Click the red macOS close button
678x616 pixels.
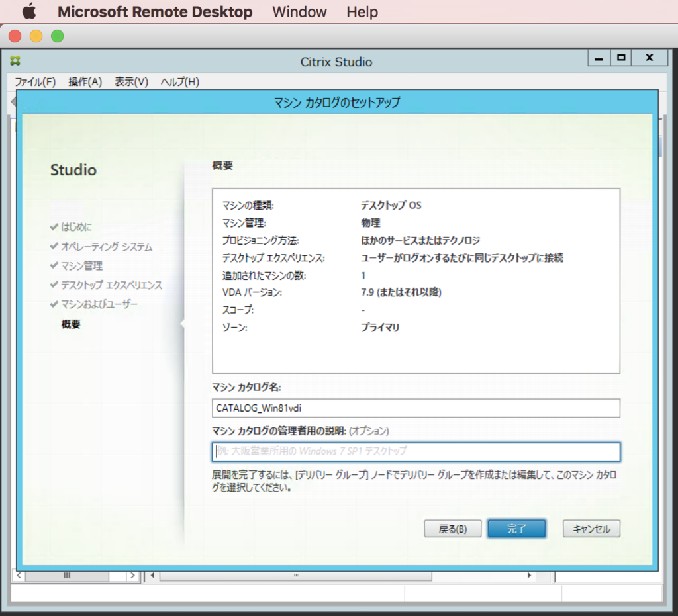pyautogui.click(x=15, y=36)
